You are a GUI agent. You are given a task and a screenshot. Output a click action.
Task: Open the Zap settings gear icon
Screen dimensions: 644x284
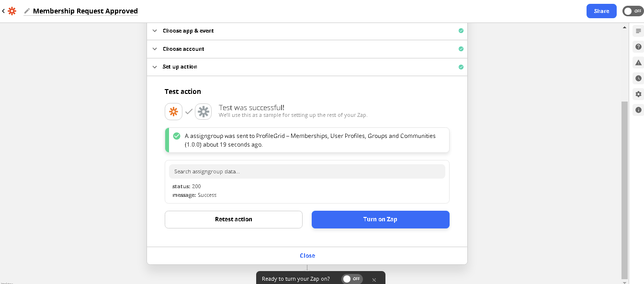pyautogui.click(x=638, y=94)
